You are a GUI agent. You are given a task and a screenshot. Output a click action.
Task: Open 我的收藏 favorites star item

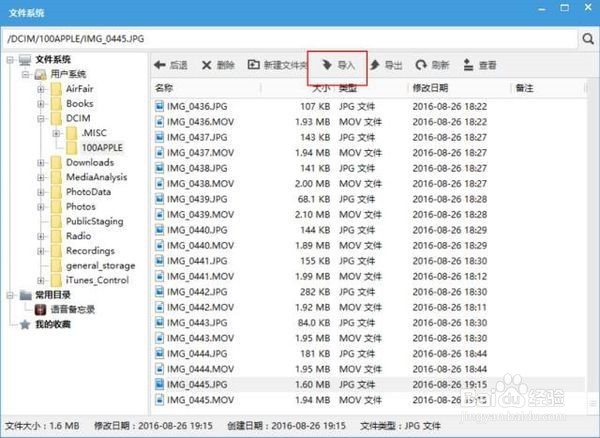click(x=53, y=324)
